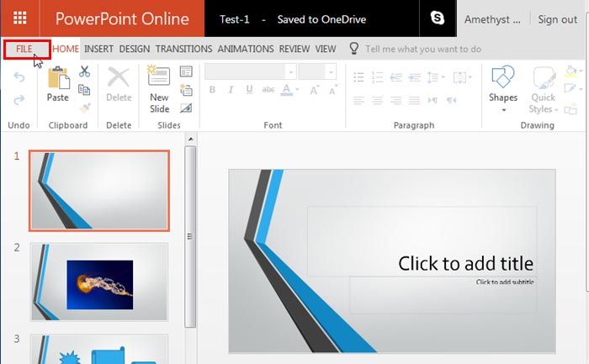
Task: Click thumbnail pane scroll up arrow
Action: [x=190, y=140]
